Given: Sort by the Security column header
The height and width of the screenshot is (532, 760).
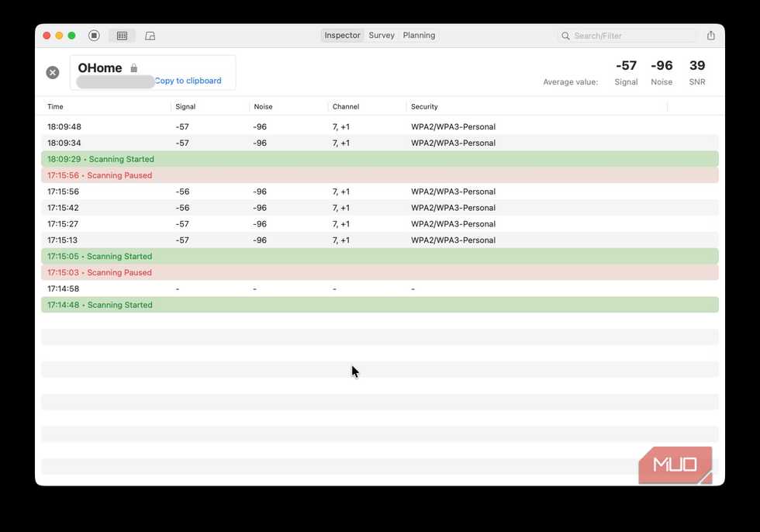Looking at the screenshot, I should (x=424, y=106).
